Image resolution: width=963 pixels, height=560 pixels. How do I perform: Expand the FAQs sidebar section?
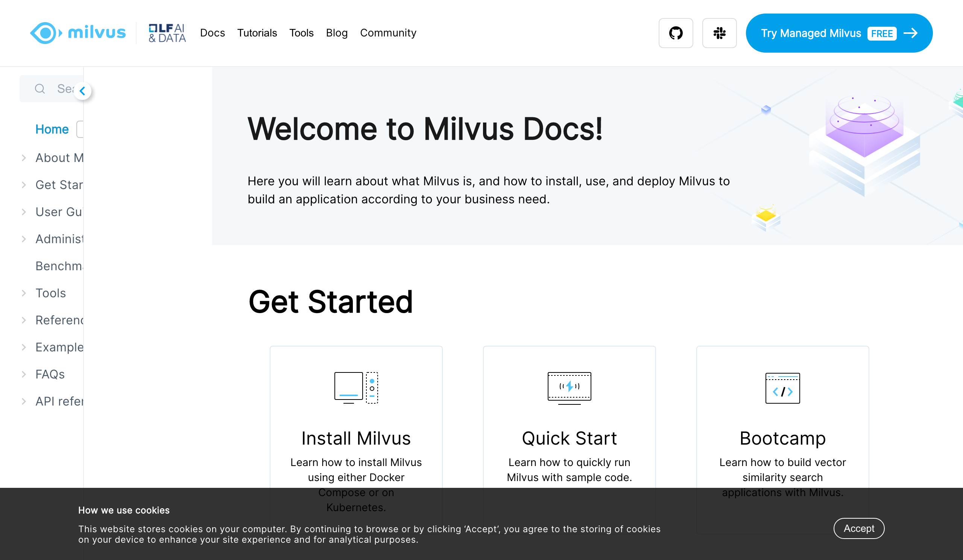coord(24,374)
